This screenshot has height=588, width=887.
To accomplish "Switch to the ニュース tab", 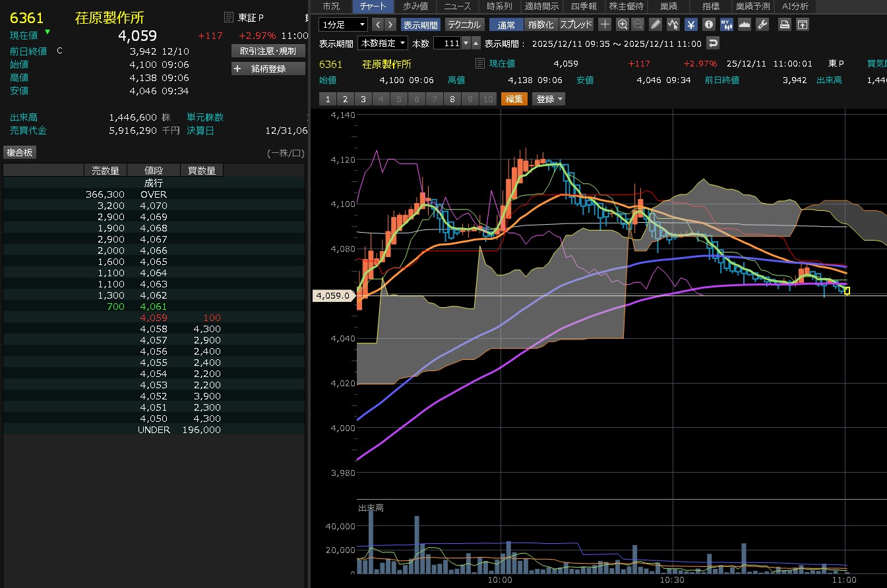I will tap(457, 6).
